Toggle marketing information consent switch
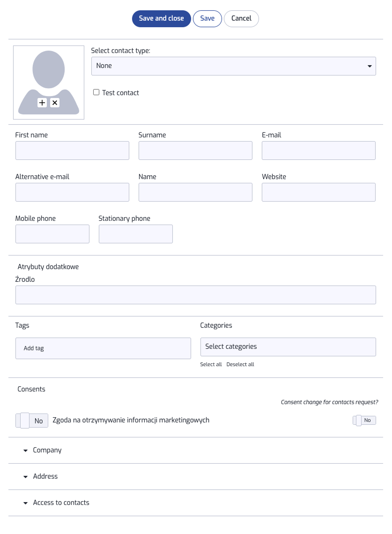Image resolution: width=392 pixels, height=534 pixels. point(32,421)
